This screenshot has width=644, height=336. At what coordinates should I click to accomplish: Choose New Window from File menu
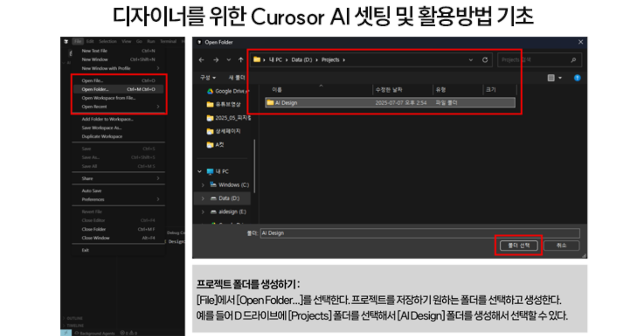pyautogui.click(x=118, y=59)
